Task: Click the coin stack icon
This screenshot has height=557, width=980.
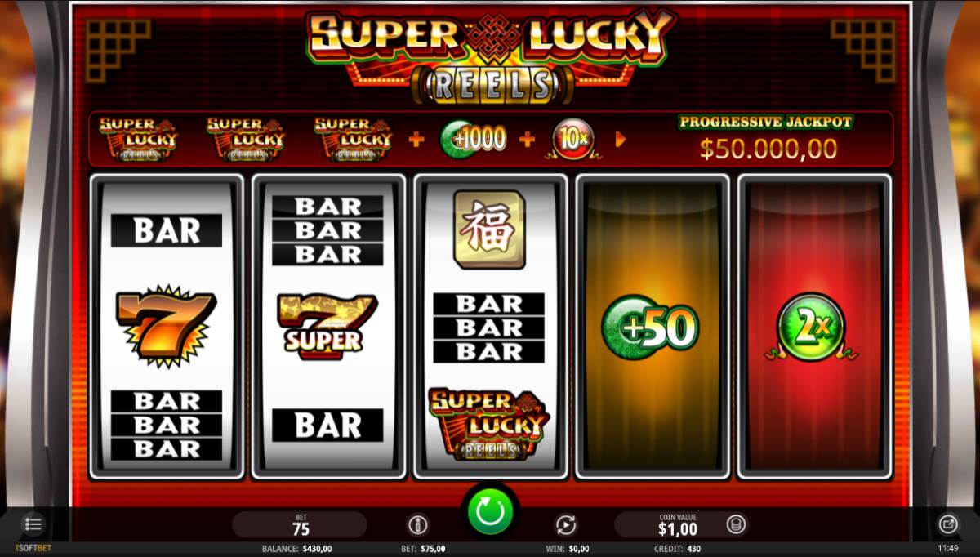Action: 736,524
